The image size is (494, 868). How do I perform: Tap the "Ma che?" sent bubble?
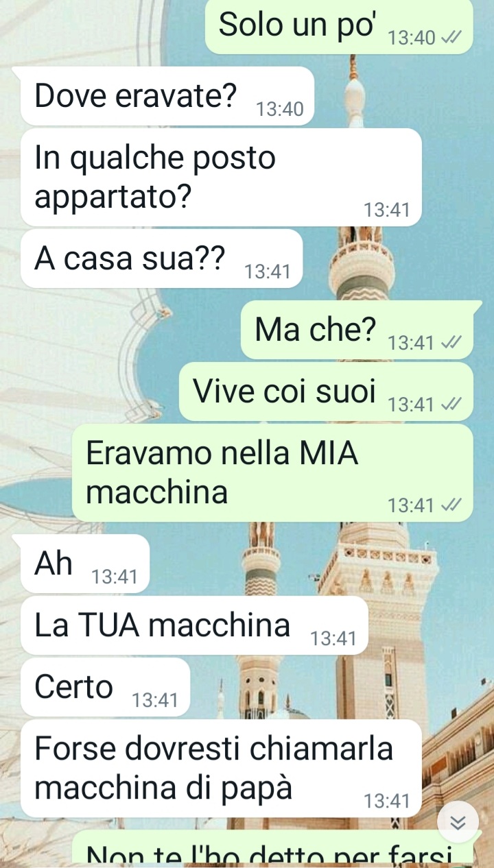[357, 330]
